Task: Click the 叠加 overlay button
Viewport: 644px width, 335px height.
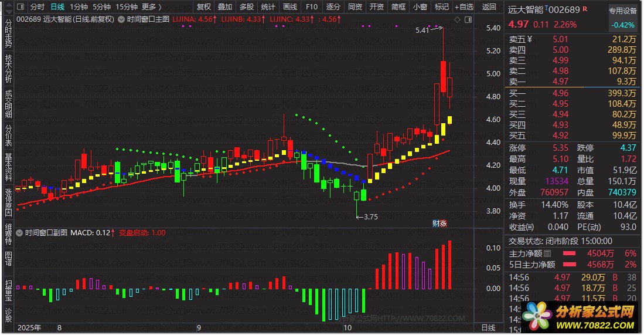Action: tap(225, 7)
